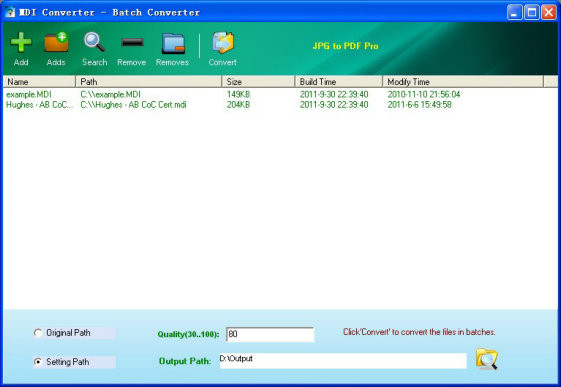
Task: Minimize the MDI Converter window
Action: tap(514, 13)
